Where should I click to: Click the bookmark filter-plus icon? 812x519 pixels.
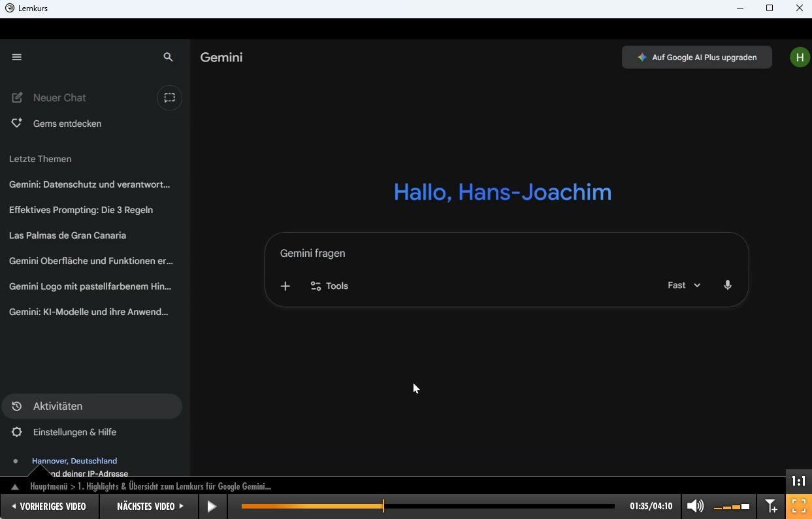771,506
